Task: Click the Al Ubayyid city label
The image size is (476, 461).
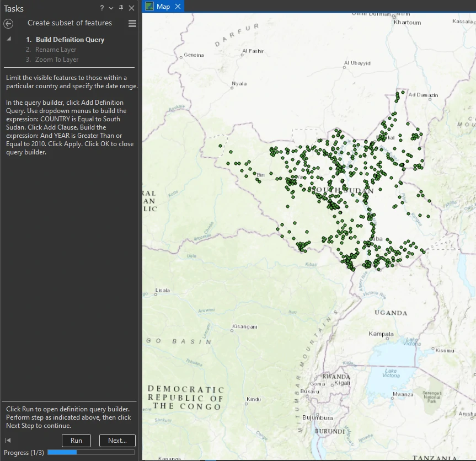Action: [357, 63]
